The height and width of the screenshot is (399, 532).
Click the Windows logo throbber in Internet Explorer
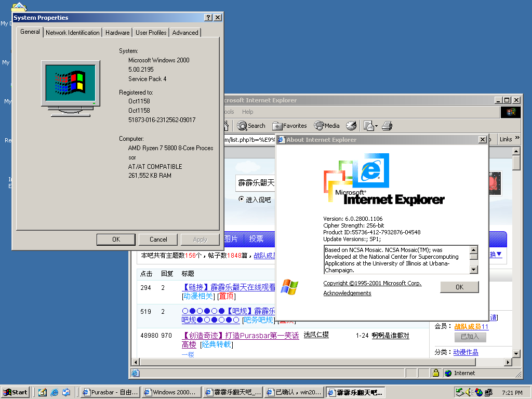511,112
